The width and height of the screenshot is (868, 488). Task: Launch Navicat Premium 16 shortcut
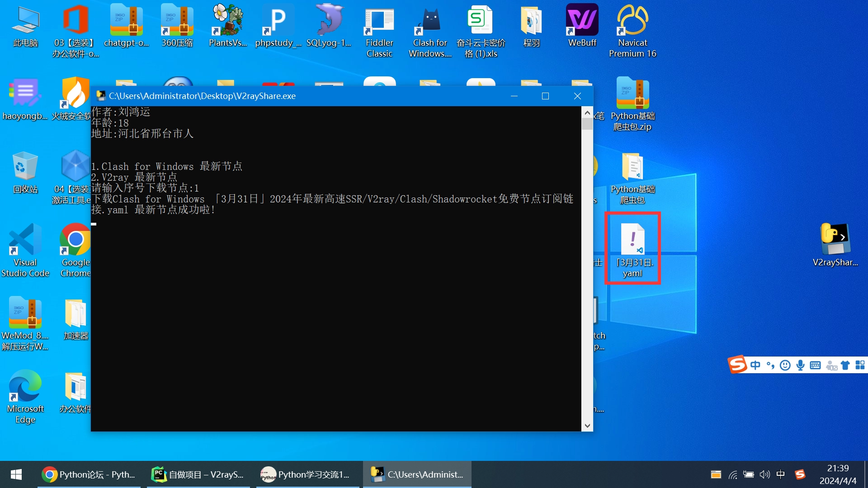pyautogui.click(x=632, y=32)
